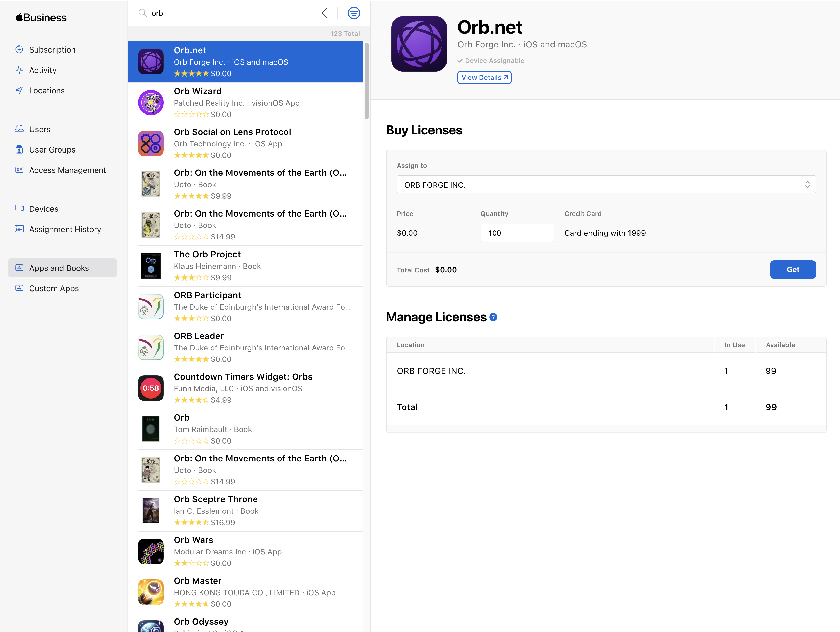Click the Quantity input field

pos(517,233)
